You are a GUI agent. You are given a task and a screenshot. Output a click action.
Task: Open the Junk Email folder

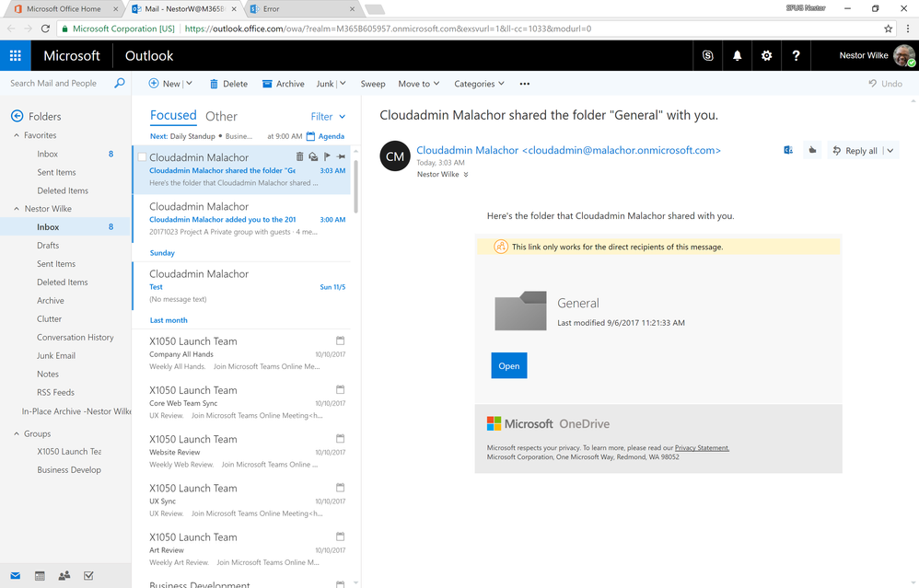pyautogui.click(x=56, y=355)
